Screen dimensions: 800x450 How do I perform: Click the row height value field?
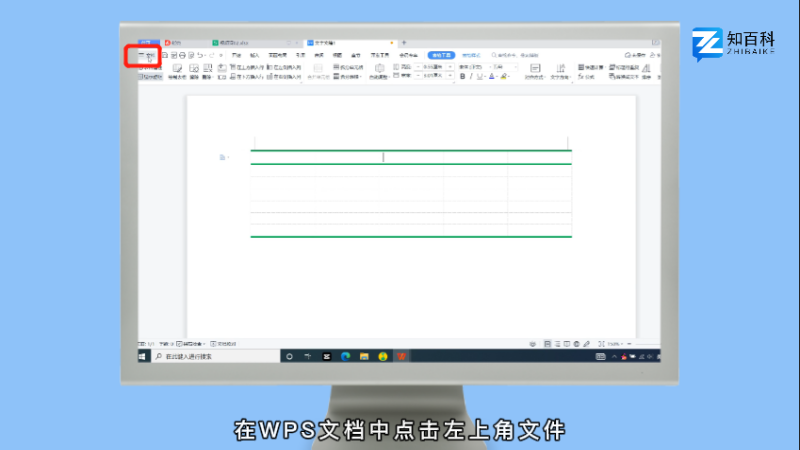tap(434, 67)
